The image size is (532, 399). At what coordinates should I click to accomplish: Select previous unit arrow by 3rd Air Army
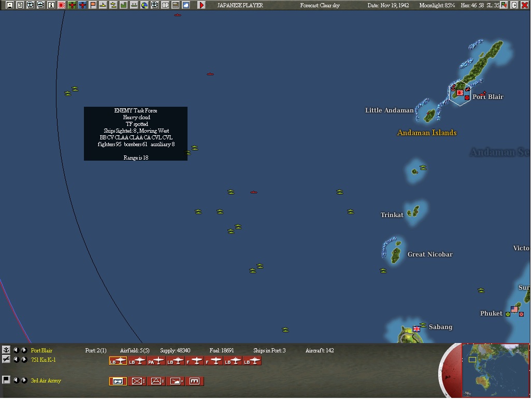(16, 381)
